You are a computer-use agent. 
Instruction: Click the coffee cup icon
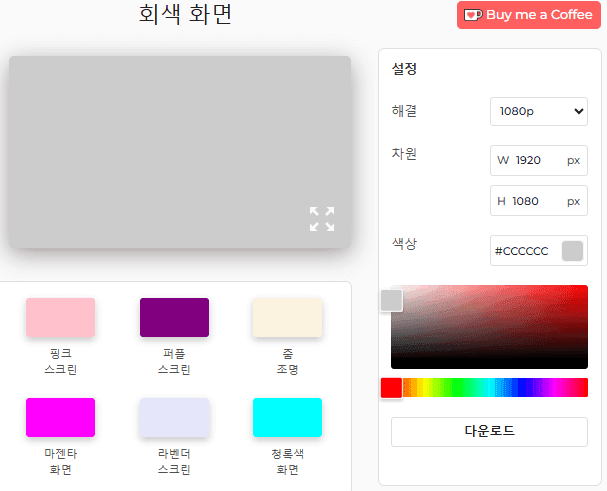pos(473,15)
